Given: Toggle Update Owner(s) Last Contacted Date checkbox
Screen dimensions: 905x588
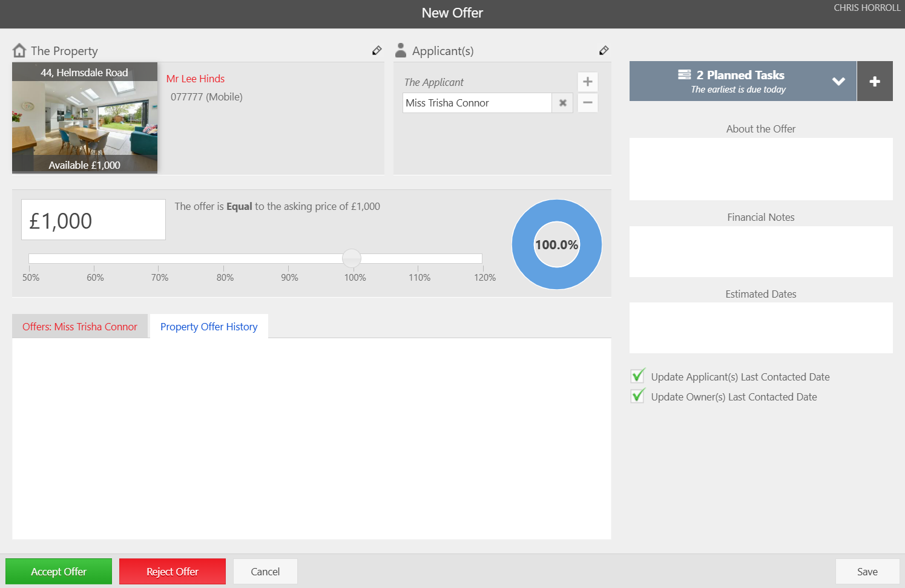Looking at the screenshot, I should pos(638,396).
